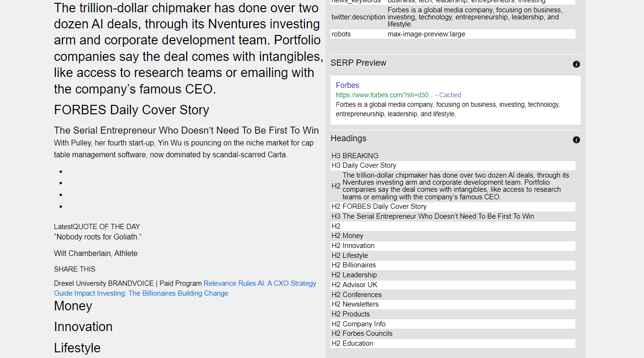The image size is (644, 358).
Task: Click the 'twitter:description' meta tag cell
Action: click(358, 17)
